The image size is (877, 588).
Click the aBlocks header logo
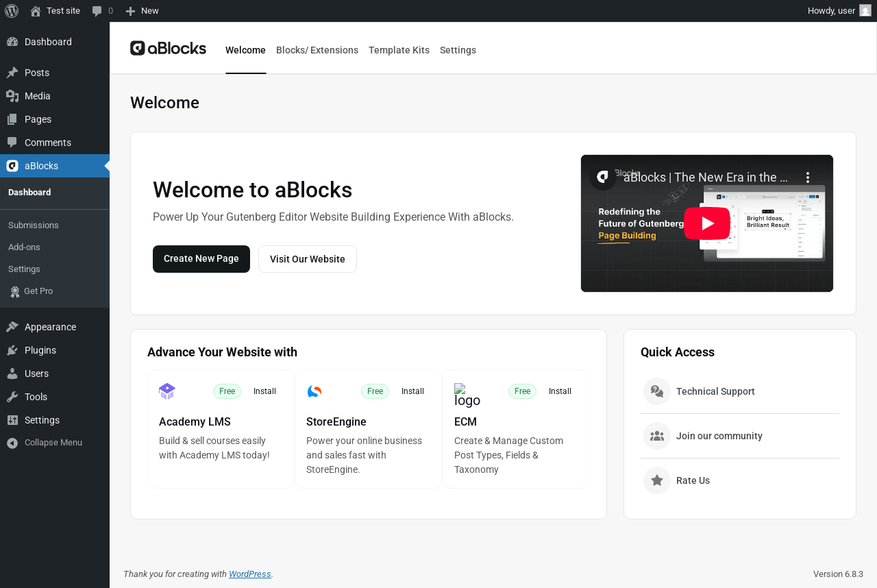[x=169, y=48]
